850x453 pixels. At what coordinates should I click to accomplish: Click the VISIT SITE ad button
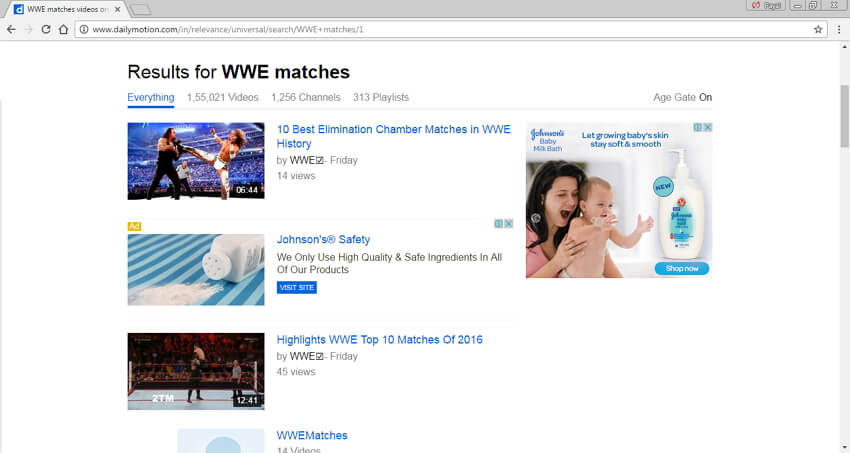pyautogui.click(x=297, y=287)
